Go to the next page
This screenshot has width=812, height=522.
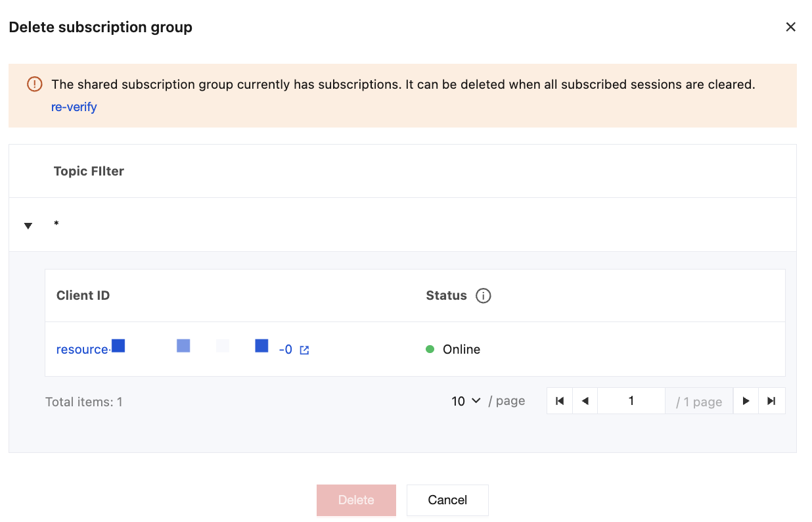tap(746, 401)
